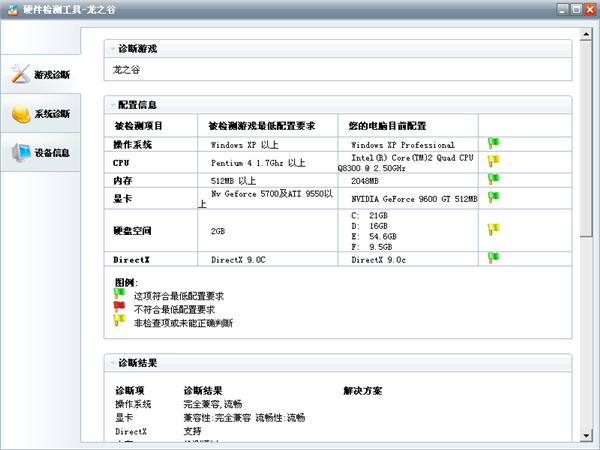The width and height of the screenshot is (600, 450).
Task: Click the 硬盘空间 row label
Action: pos(132,231)
